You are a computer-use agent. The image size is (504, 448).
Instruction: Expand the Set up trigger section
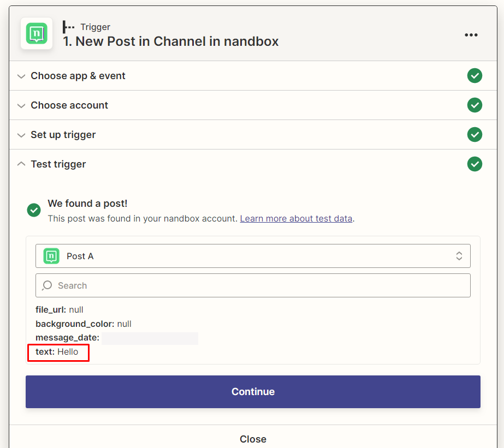63,135
